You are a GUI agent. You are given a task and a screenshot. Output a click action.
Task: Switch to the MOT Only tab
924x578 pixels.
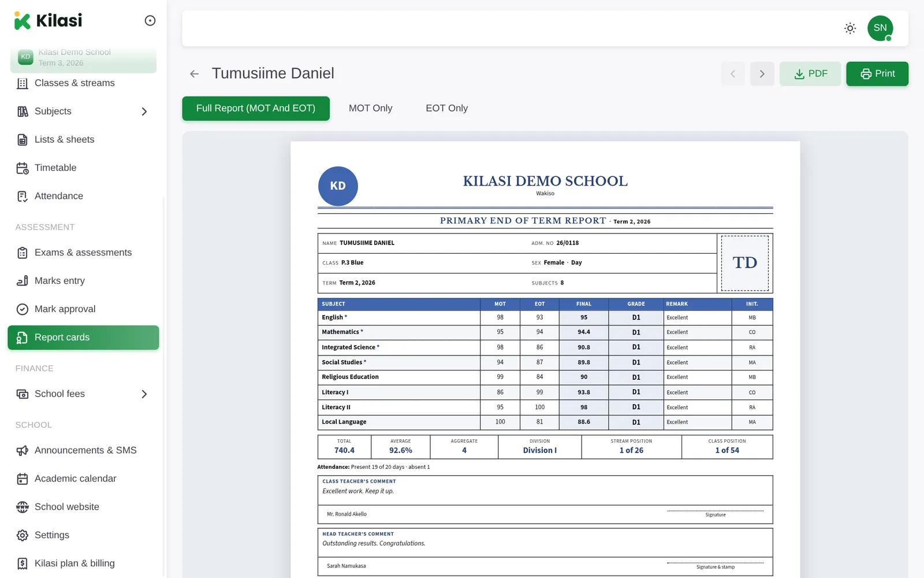371,109
